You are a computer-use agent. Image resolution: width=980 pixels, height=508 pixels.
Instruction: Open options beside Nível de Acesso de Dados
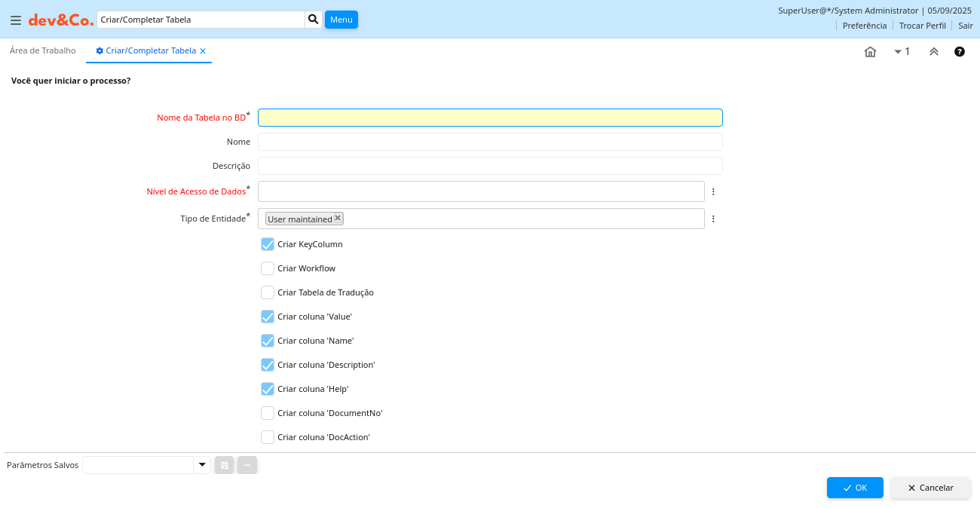click(x=713, y=192)
